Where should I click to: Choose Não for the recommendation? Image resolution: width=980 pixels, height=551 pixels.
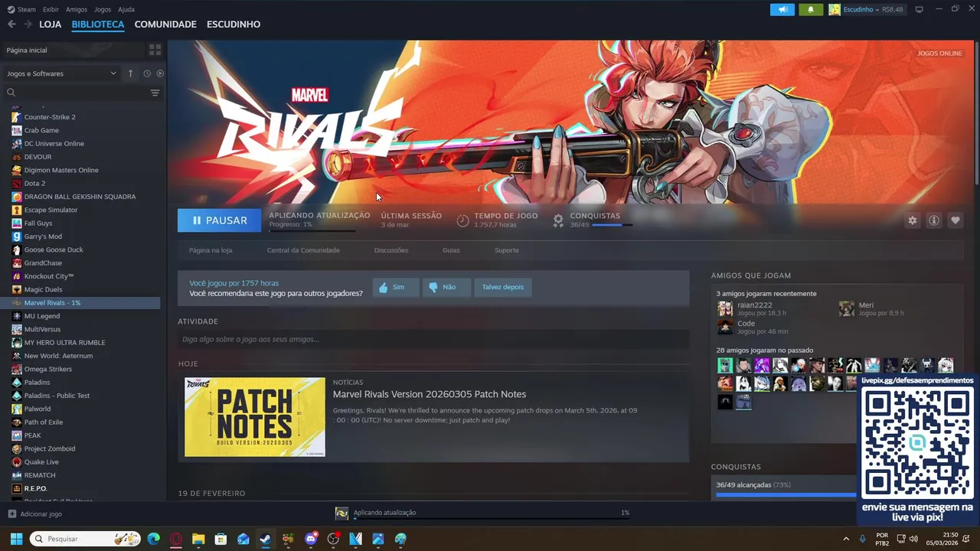446,287
